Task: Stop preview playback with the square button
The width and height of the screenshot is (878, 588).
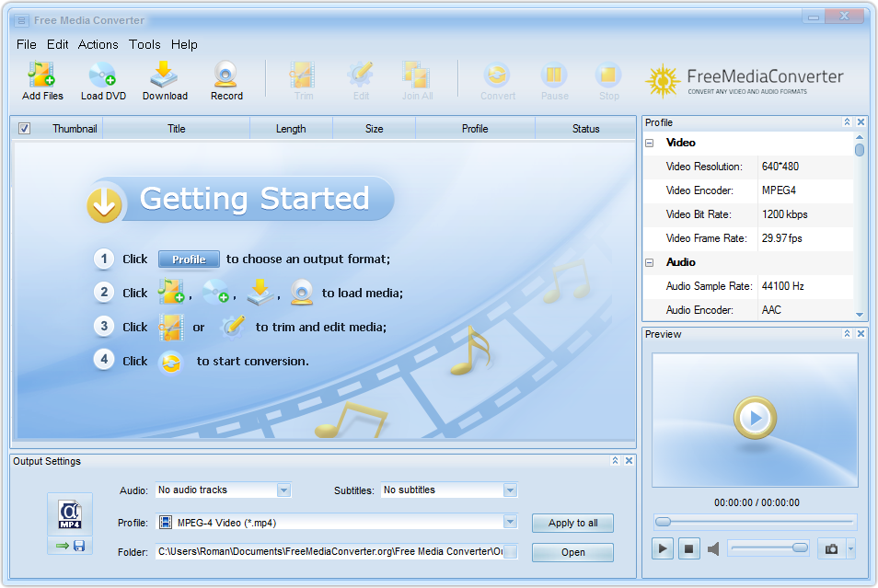Action: [x=688, y=548]
